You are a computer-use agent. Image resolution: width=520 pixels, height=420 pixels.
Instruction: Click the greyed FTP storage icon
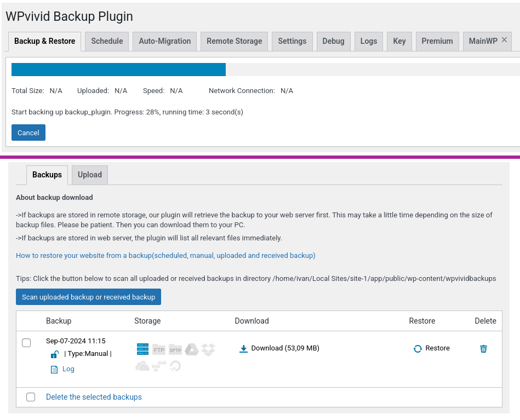(x=159, y=349)
